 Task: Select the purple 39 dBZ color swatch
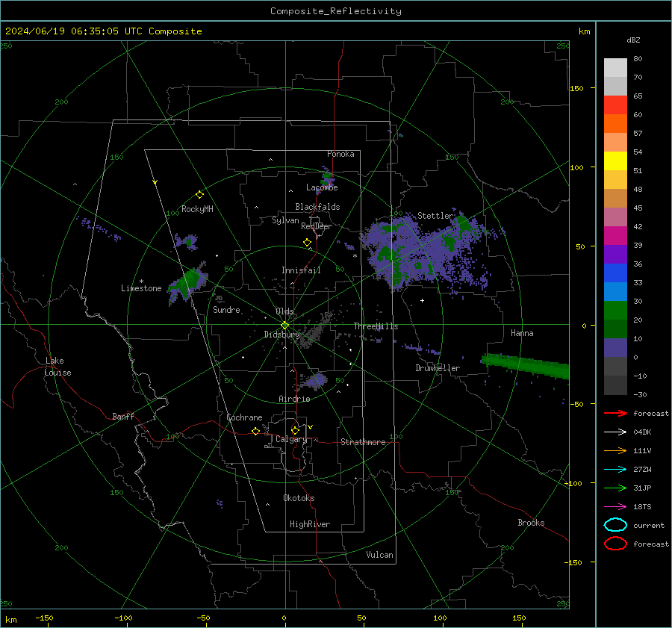pyautogui.click(x=615, y=254)
